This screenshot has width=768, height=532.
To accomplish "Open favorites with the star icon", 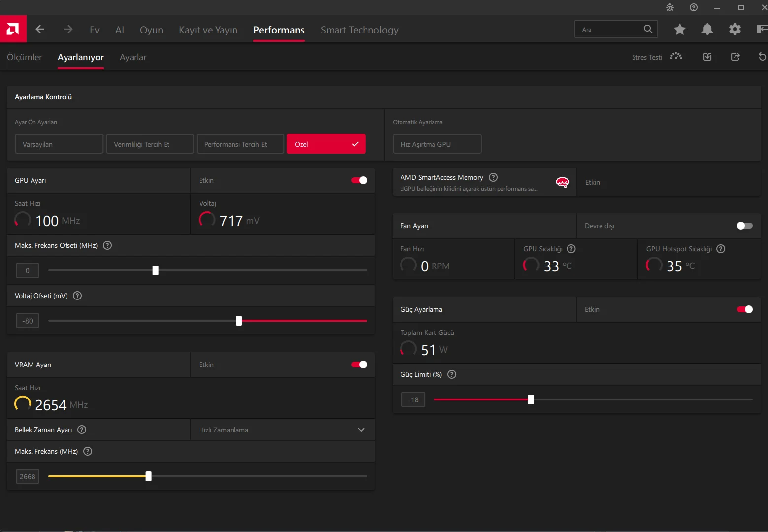I will (680, 30).
